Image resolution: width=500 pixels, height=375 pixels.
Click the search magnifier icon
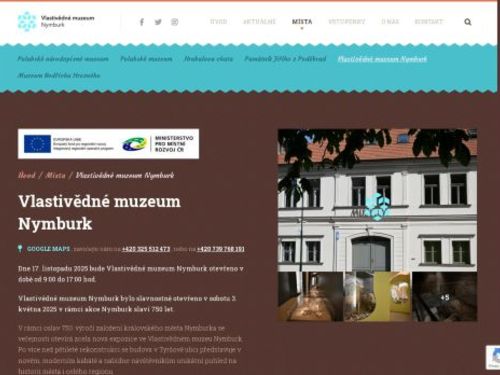coord(468,22)
